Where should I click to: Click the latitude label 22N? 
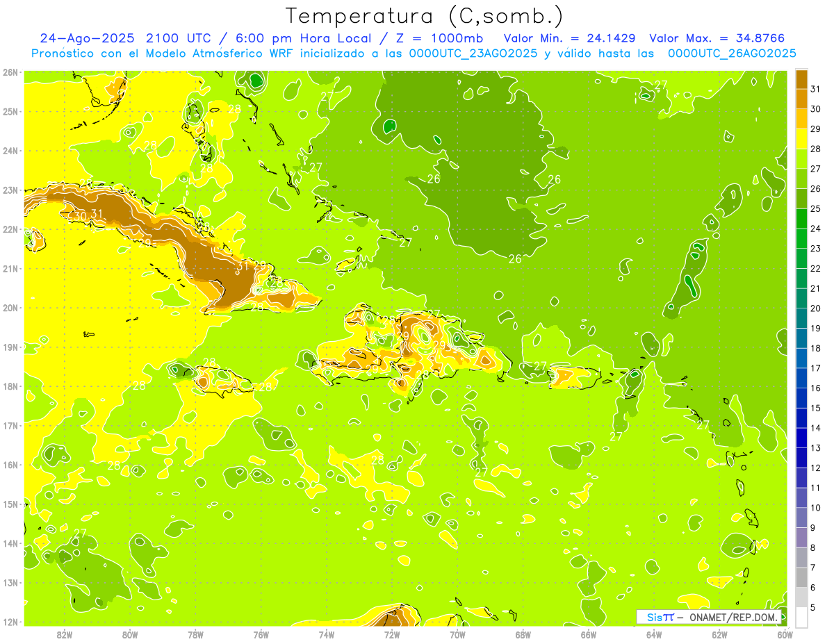click(10, 229)
